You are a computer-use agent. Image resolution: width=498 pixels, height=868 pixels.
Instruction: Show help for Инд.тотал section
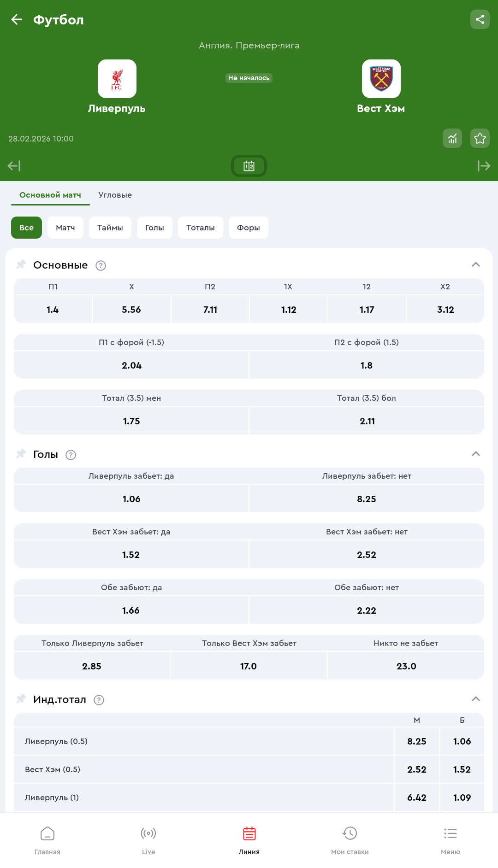99,700
